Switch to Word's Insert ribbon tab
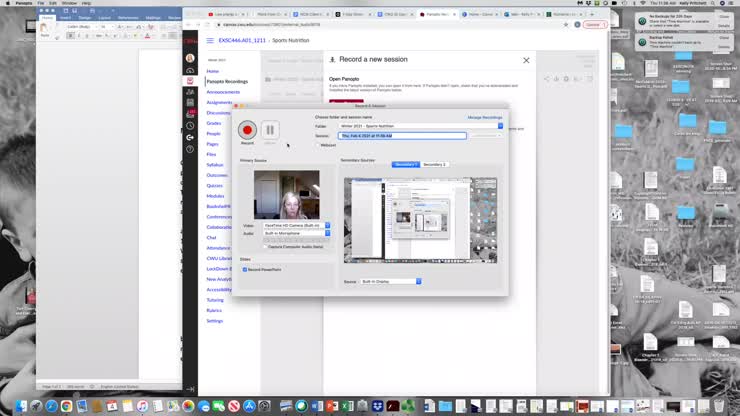The width and height of the screenshot is (740, 416). pos(65,17)
